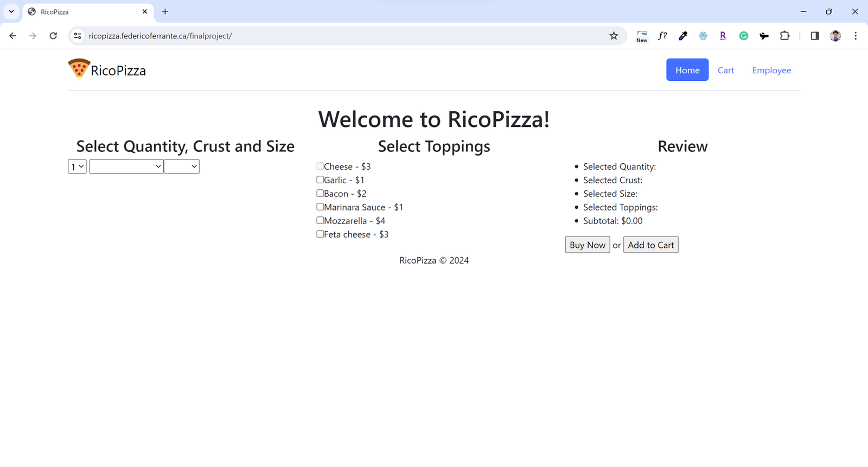Go back using the back arrow

(x=13, y=36)
